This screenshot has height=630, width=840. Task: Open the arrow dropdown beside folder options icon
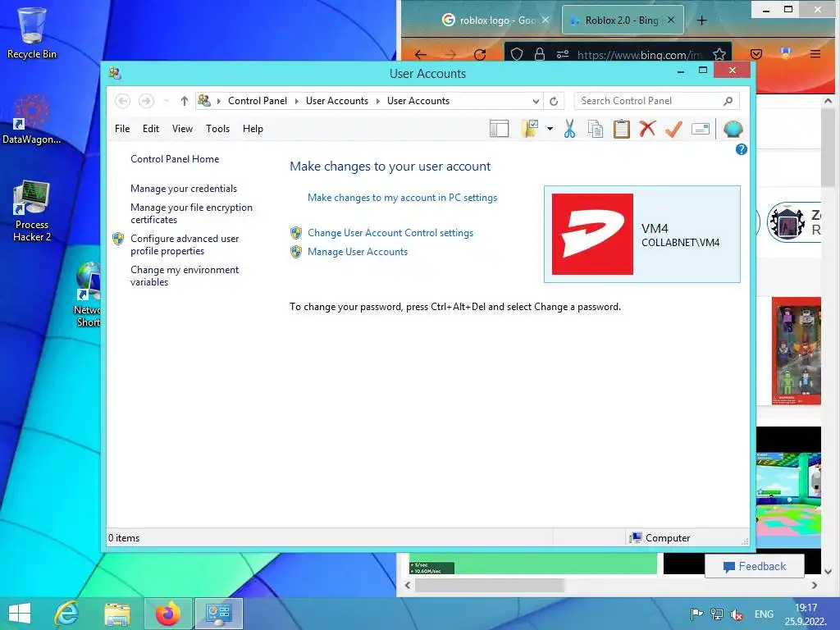(x=550, y=129)
